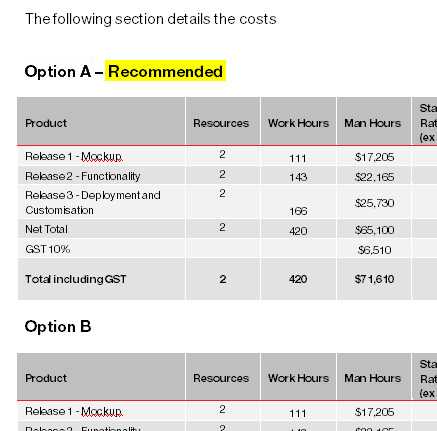Screen dimensions: 437x431
Task: Click the Total including GST cell
Action: pyautogui.click(x=76, y=279)
